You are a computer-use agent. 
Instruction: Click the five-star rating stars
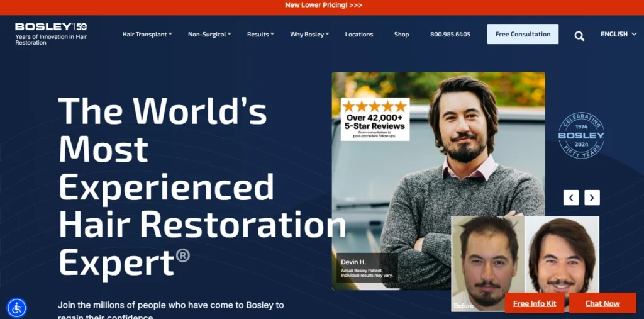tap(375, 107)
